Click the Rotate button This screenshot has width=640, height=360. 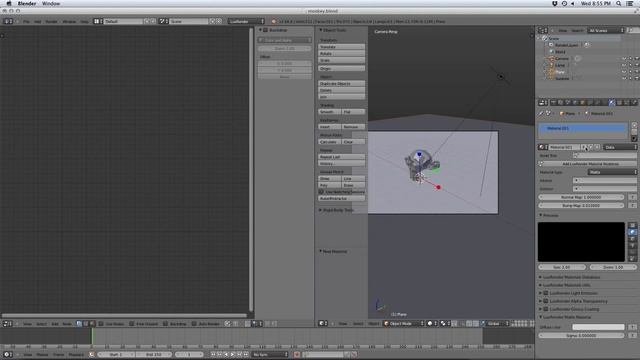coord(341,53)
